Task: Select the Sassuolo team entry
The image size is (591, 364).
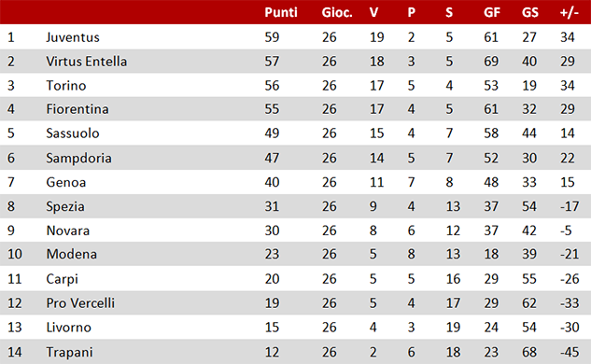Action: pyautogui.click(x=73, y=133)
